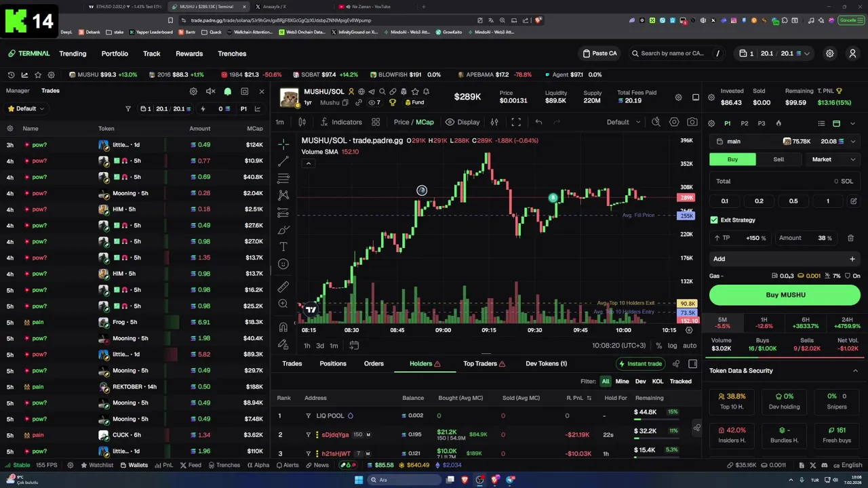Viewport: 868px width, 488px height.
Task: Open the Rewards page
Action: (x=189, y=54)
